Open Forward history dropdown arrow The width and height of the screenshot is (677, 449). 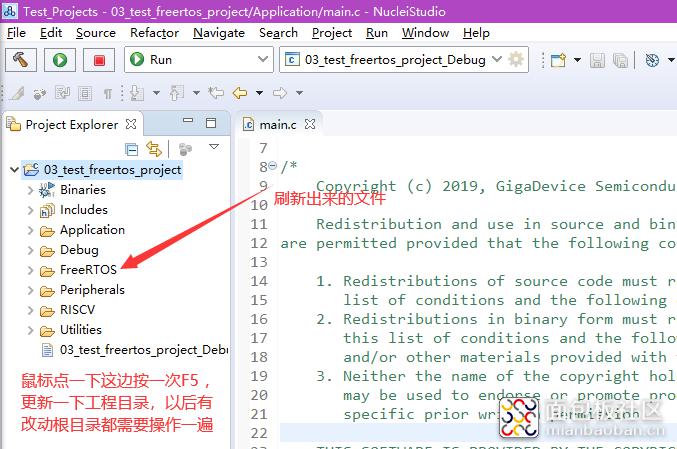tap(299, 93)
